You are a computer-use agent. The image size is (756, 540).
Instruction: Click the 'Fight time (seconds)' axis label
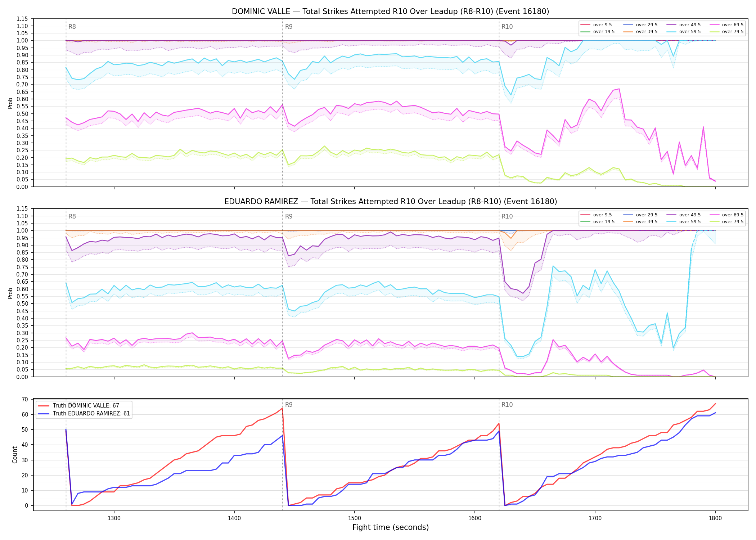click(x=391, y=528)
